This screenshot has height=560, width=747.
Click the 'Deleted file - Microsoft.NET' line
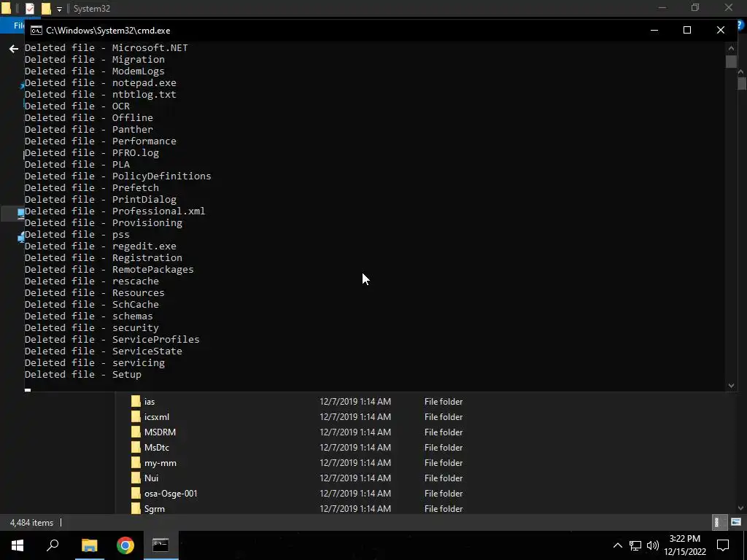[x=107, y=47]
